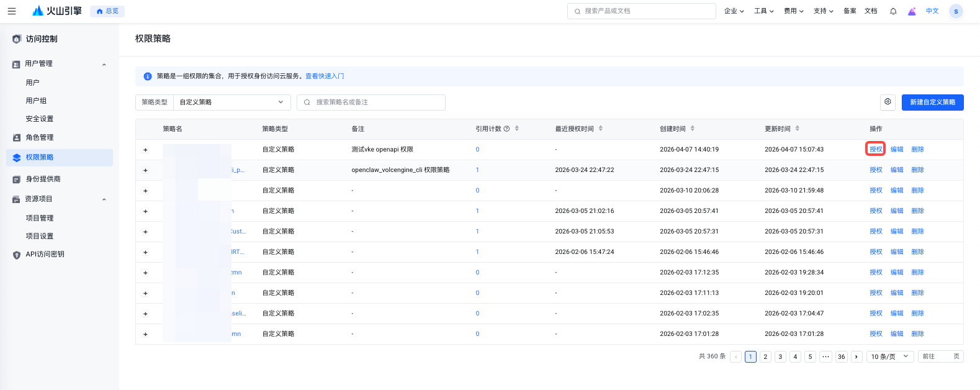Image resolution: width=980 pixels, height=390 pixels.
Task: Go to the next page arrow
Action: [x=856, y=356]
